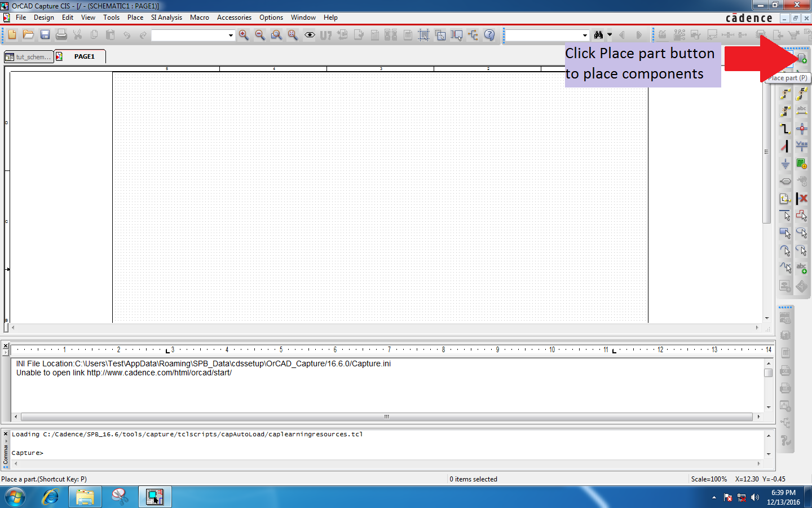Zoom to region of the schematic
This screenshot has width=812, height=508.
point(276,35)
